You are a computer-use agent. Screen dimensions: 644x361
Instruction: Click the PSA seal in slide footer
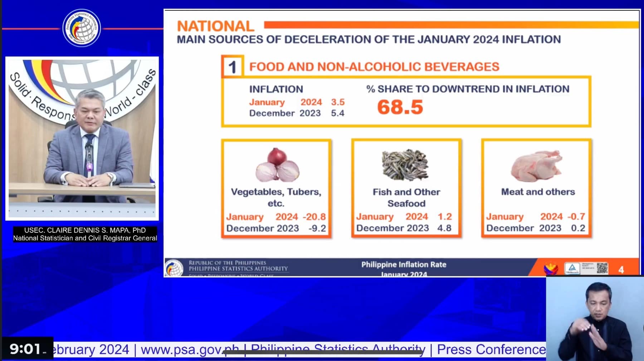tap(174, 268)
